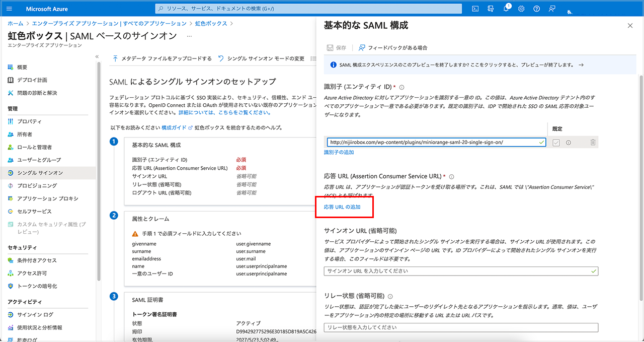
Task: Delete the identifier entry using trash icon
Action: [x=593, y=143]
